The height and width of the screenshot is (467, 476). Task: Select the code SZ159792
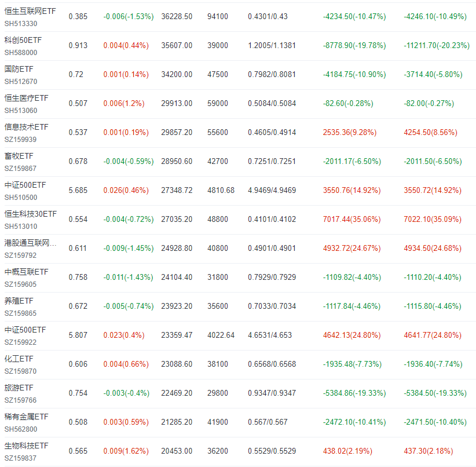tap(20, 256)
